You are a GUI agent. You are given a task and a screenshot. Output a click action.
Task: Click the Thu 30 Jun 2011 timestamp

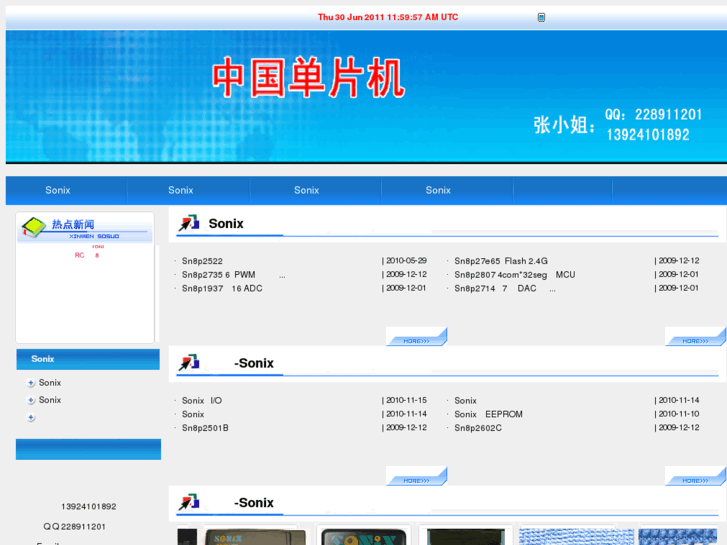388,17
